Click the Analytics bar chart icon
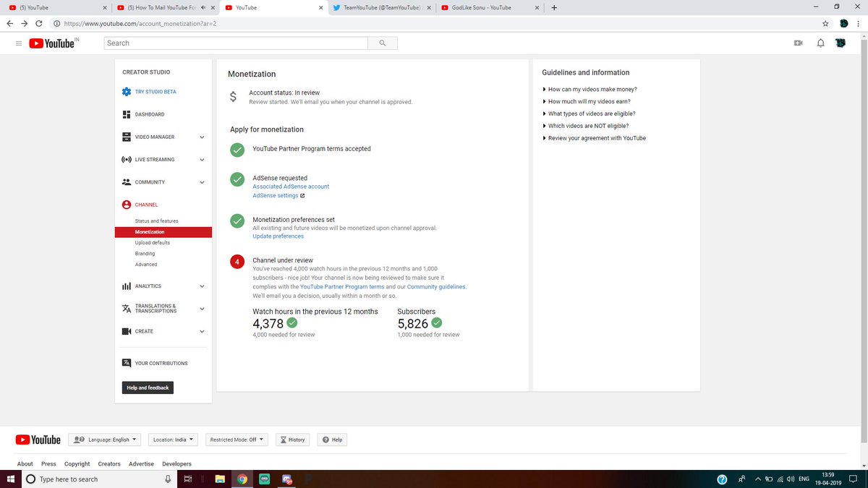 126,286
